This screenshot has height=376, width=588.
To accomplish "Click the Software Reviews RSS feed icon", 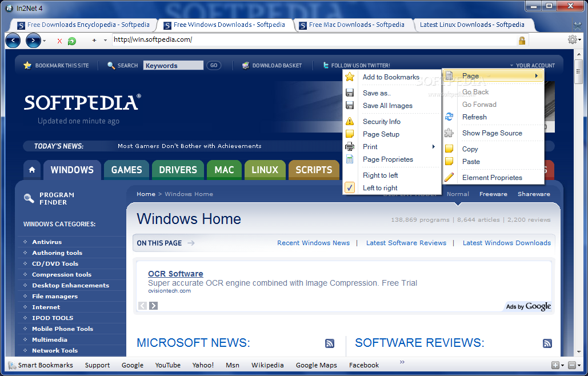I will [547, 343].
